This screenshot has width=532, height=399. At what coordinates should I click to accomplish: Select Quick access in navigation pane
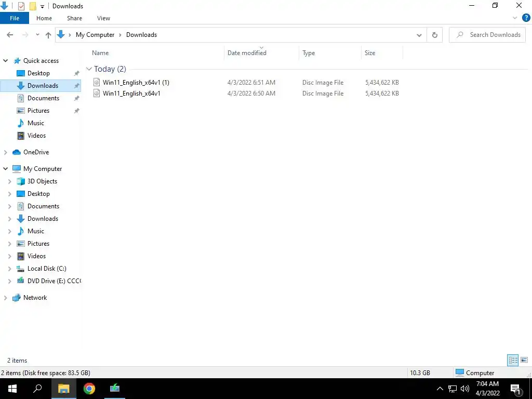tap(41, 61)
